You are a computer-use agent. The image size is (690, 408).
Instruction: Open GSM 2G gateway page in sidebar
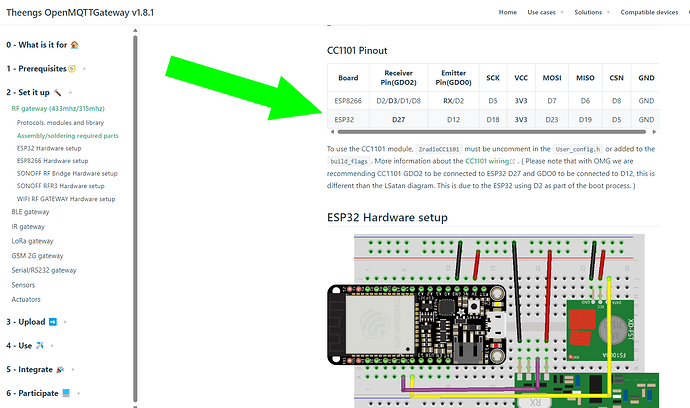coord(37,256)
